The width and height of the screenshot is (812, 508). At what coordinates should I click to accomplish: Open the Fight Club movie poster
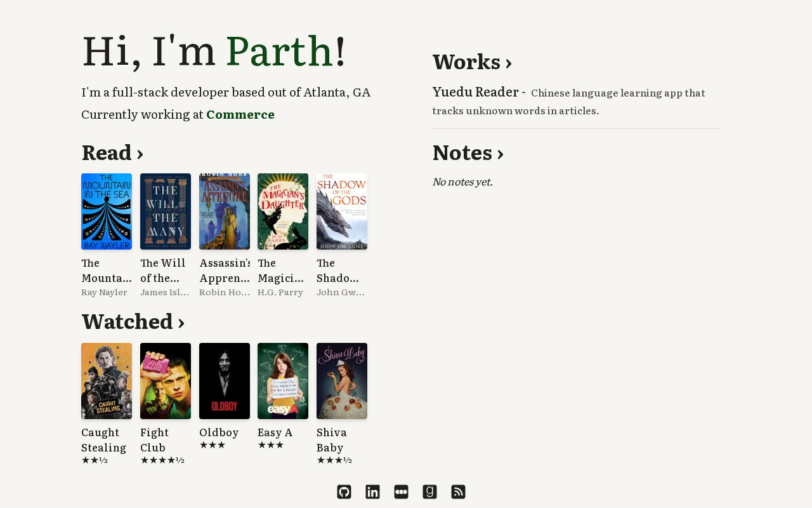[x=166, y=381]
